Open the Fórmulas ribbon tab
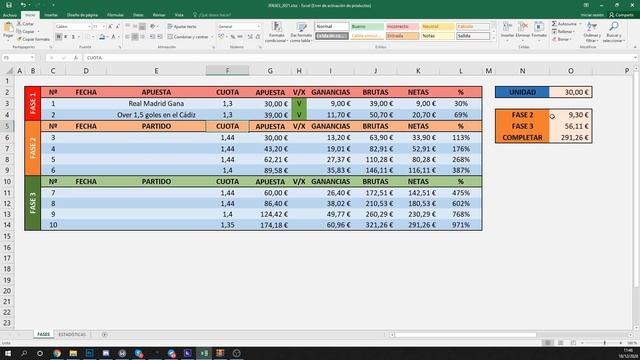640x360 pixels. 115,15
